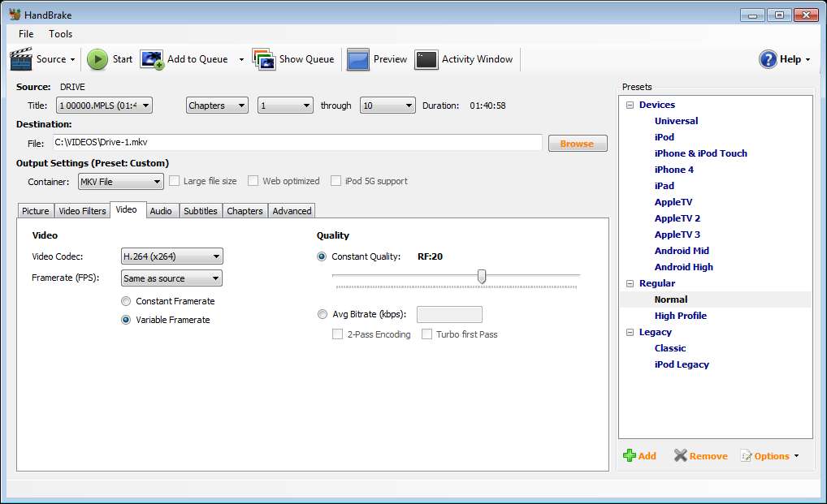Click the Add to Queue icon
827x504 pixels.
152,59
